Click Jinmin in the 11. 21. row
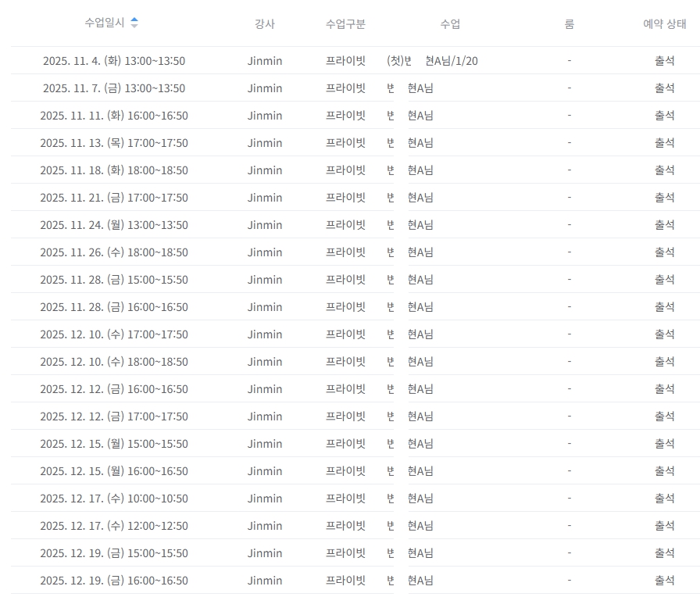Viewport: 700px width, 597px height. [x=265, y=198]
